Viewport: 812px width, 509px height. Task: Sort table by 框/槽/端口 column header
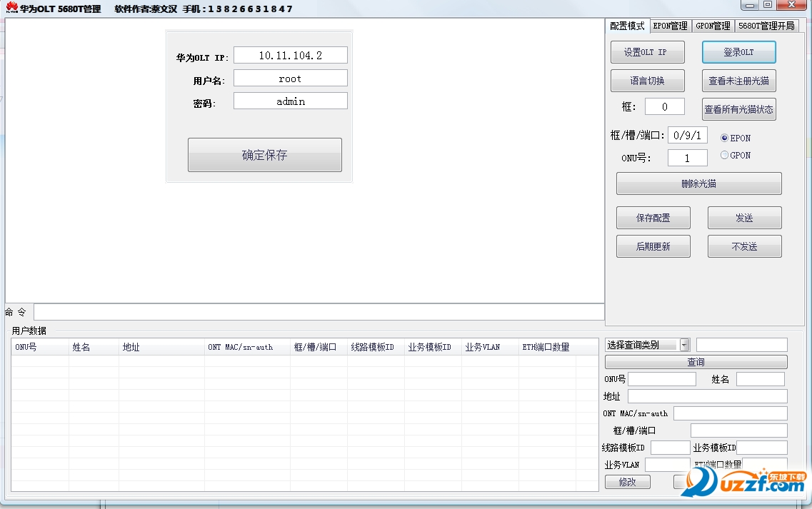click(319, 347)
